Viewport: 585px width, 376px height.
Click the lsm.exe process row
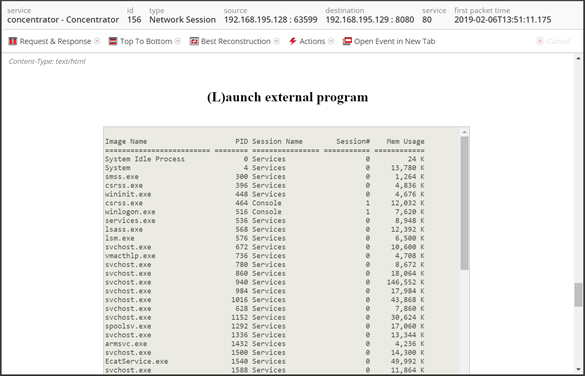(x=265, y=238)
